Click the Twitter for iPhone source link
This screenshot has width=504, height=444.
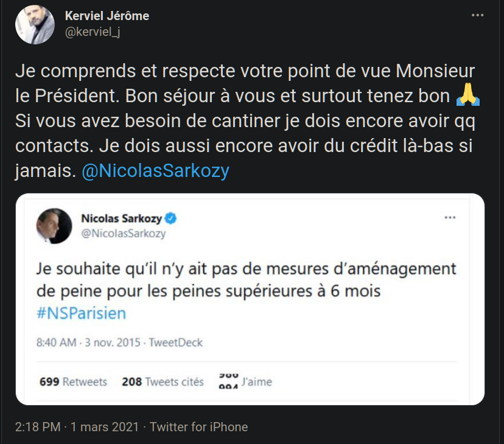198,427
